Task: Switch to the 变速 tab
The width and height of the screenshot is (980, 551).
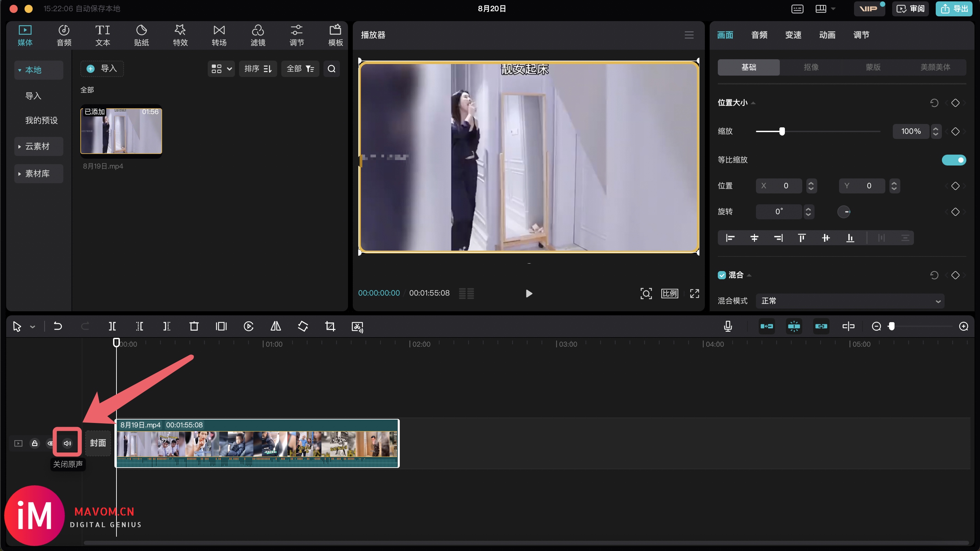Action: (793, 35)
